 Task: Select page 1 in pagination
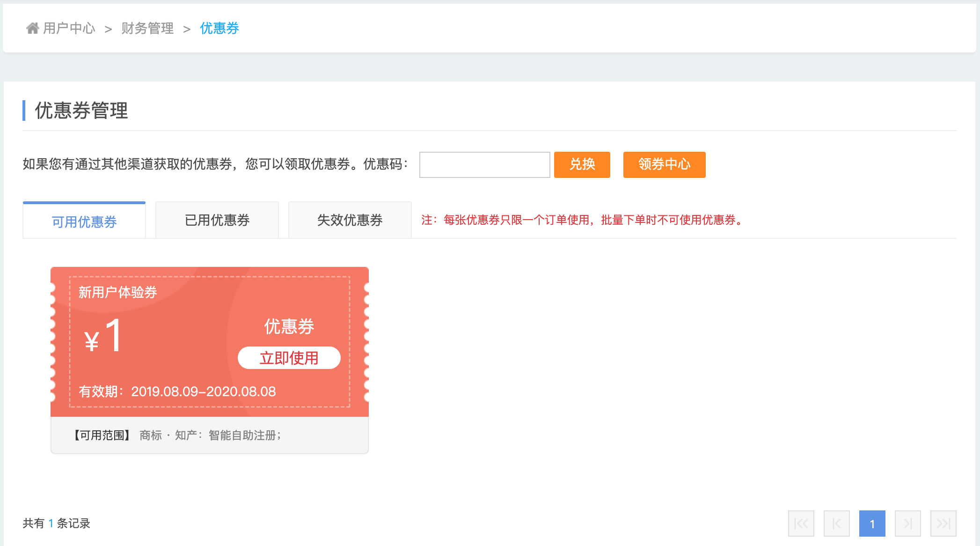[872, 524]
